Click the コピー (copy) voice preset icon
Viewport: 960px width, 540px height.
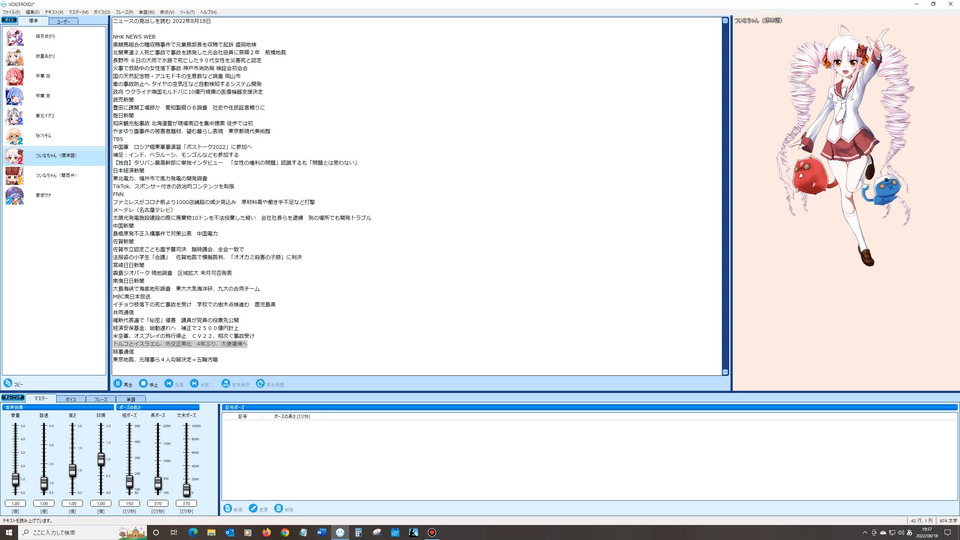(8, 383)
